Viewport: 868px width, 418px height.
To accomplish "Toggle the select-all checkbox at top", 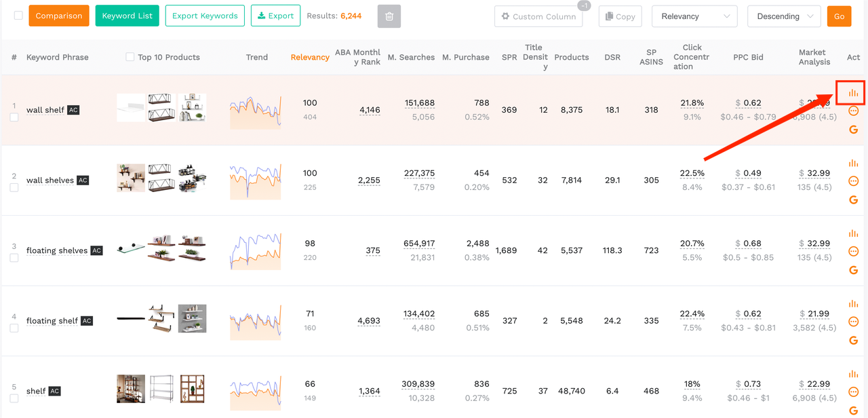I will tap(18, 16).
